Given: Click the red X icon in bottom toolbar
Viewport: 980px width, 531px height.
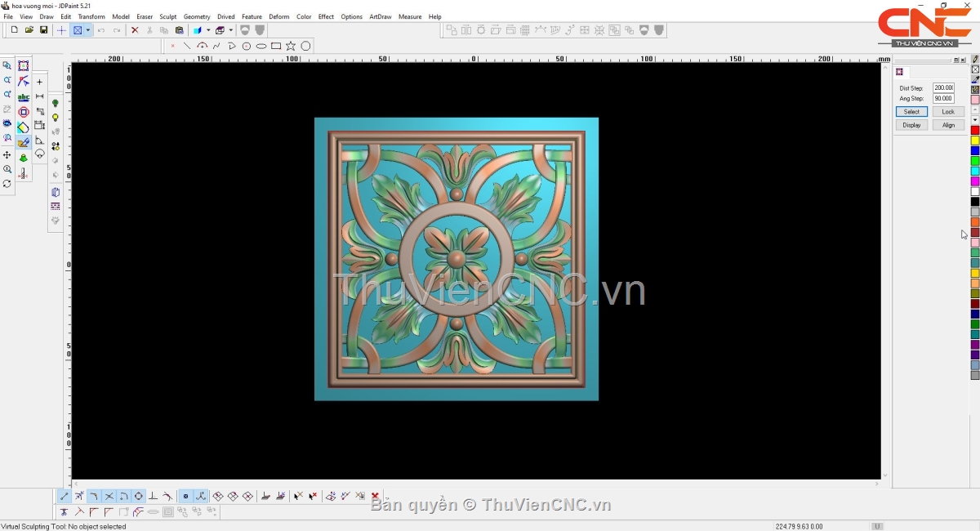Looking at the screenshot, I should click(375, 496).
